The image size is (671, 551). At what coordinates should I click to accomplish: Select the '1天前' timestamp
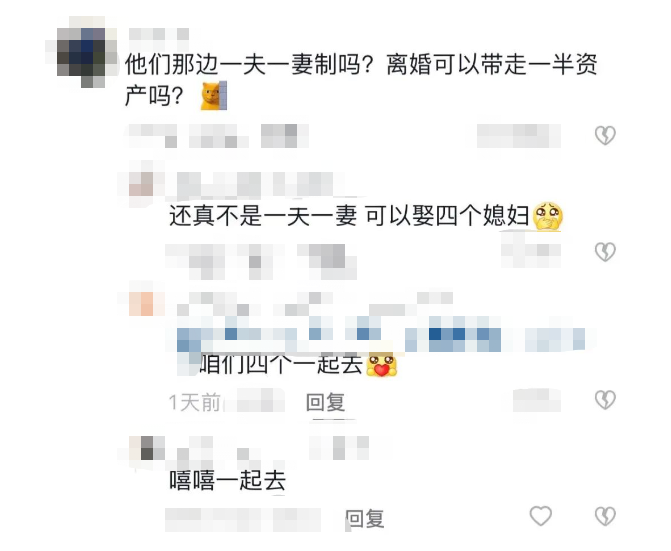(x=195, y=403)
